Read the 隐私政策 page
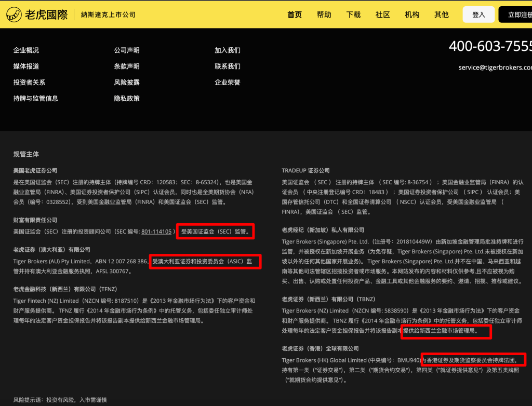 pyautogui.click(x=127, y=98)
